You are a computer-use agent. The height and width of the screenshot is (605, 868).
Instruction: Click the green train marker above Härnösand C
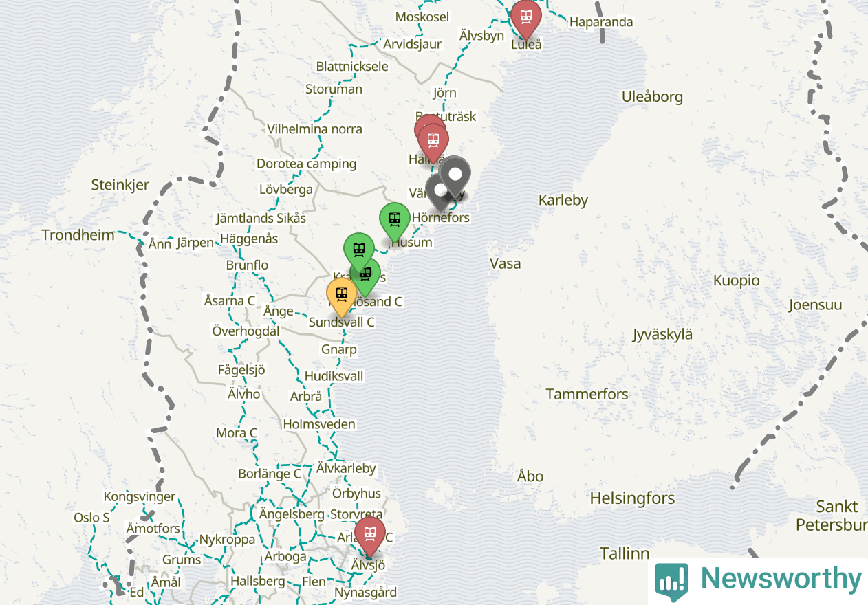(x=365, y=274)
